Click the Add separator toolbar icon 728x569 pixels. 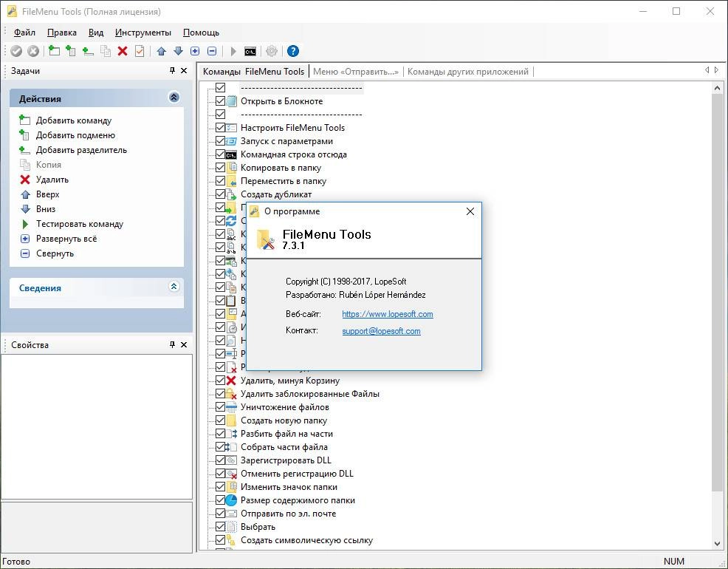pos(88,51)
